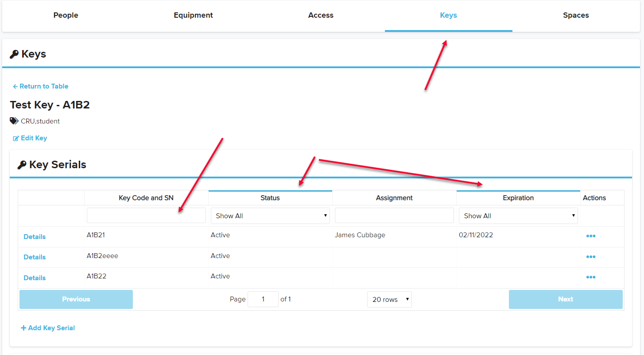644x355 pixels.
Task: Go to the Spaces tab
Action: (575, 15)
